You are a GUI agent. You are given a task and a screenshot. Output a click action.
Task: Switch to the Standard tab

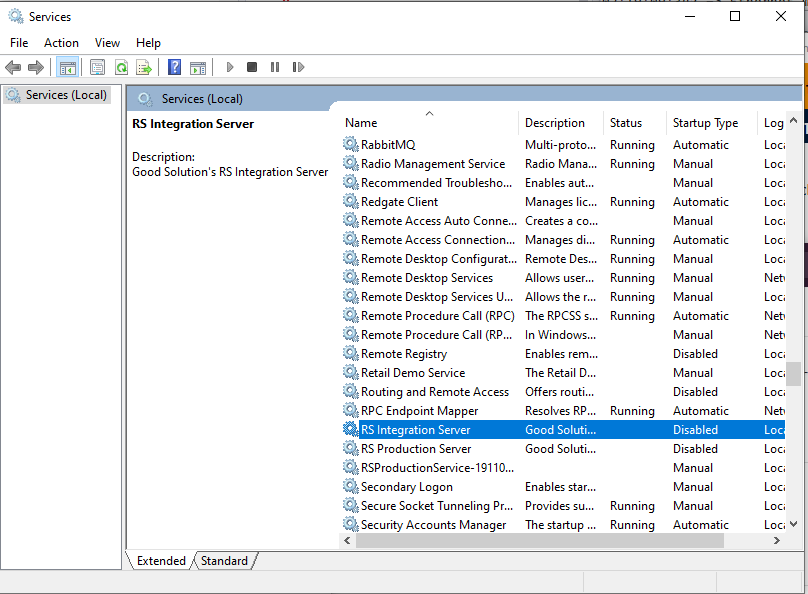click(224, 561)
